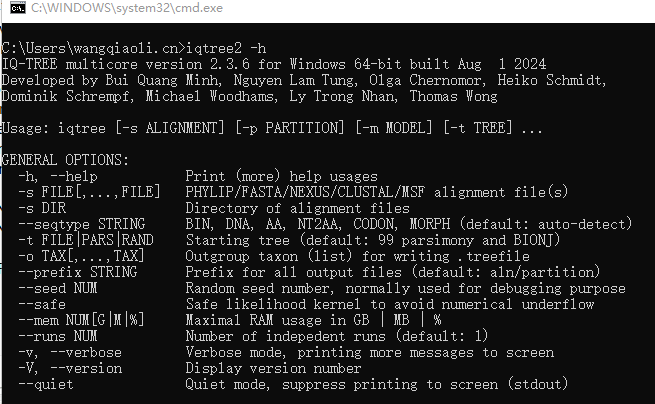
Task: Click the "-h, --help" option
Action: coord(59,177)
